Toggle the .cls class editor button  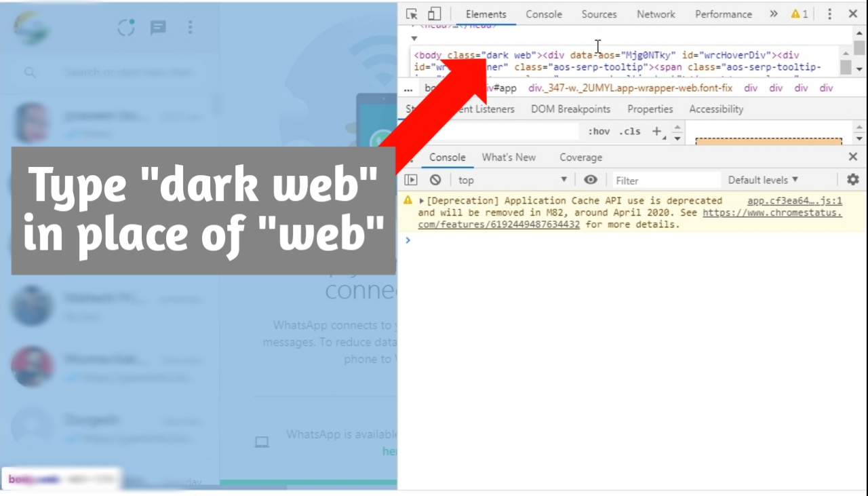point(629,132)
